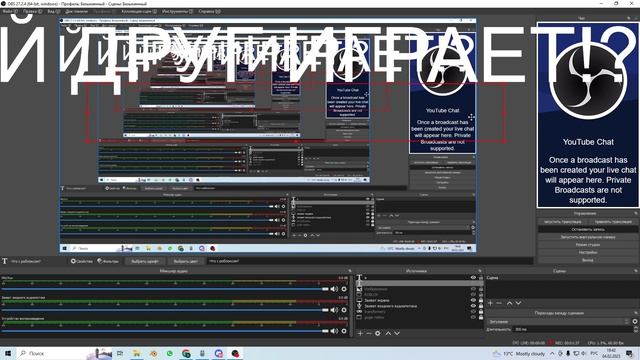The image size is (640, 360).
Task: Open the Коллекция сцен menu
Action: (x=139, y=11)
